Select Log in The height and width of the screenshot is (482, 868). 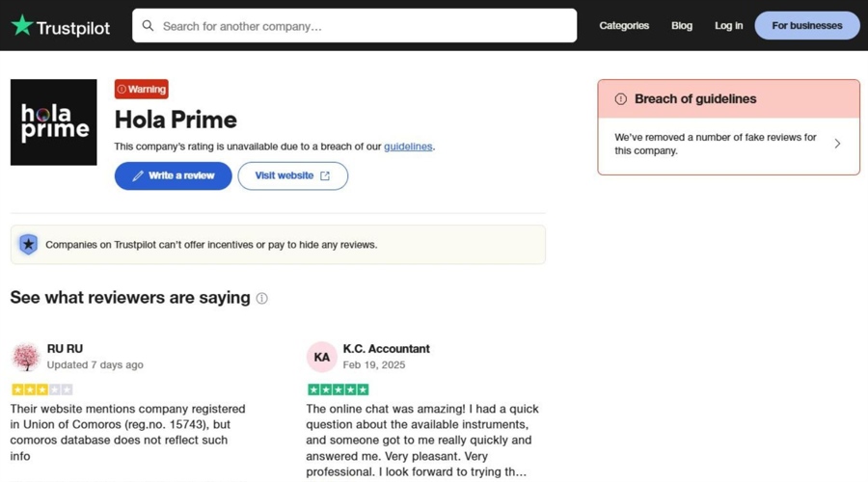(728, 25)
